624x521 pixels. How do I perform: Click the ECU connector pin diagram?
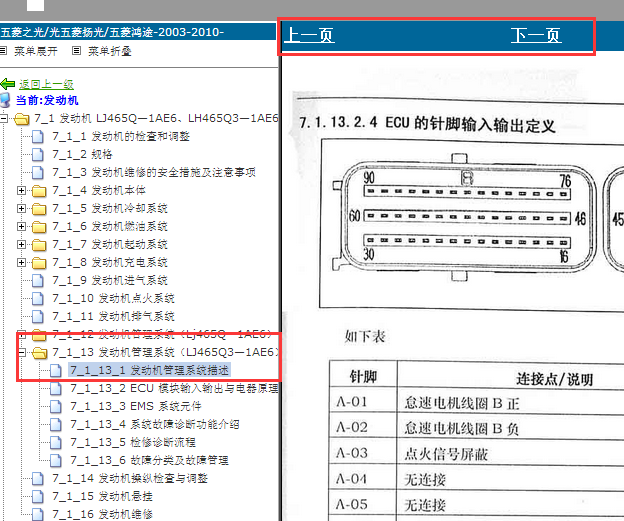[472, 223]
